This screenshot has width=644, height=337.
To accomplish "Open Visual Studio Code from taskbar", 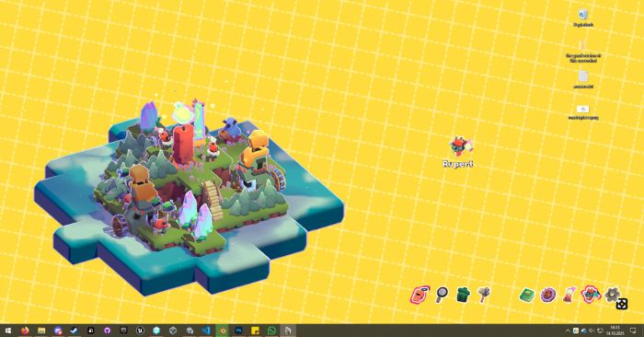I will [206, 331].
